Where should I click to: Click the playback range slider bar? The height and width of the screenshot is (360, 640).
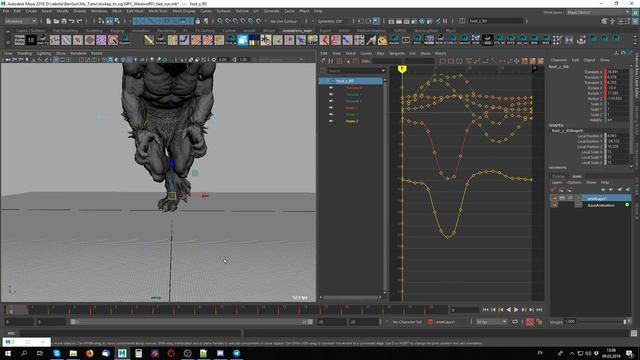191,322
